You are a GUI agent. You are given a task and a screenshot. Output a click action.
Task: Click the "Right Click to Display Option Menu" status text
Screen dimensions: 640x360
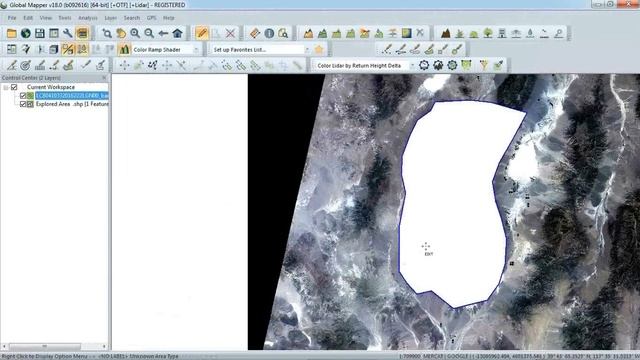click(44, 356)
